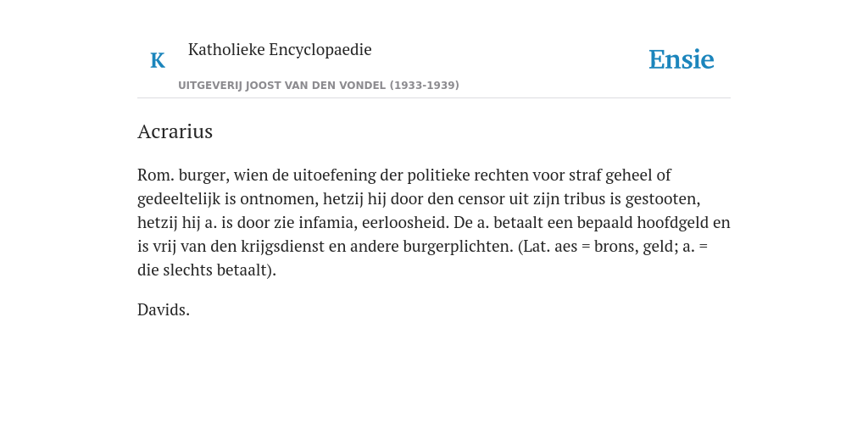Click the Latin abbreviation Lat. aes
The width and height of the screenshot is (868, 434).
click(x=548, y=247)
